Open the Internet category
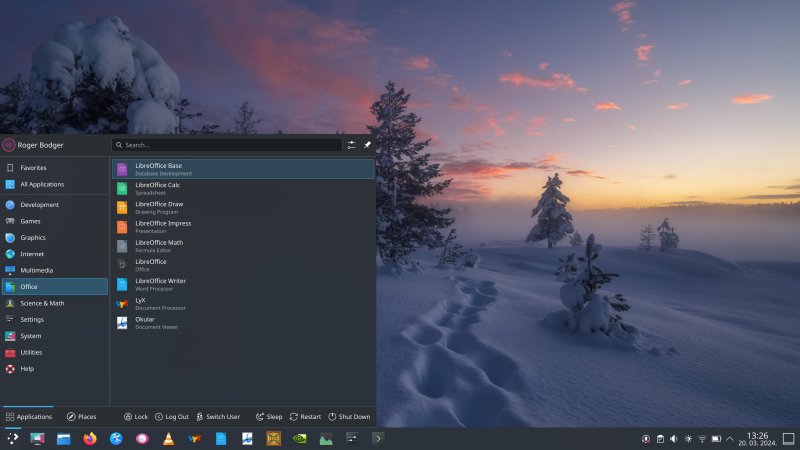Image resolution: width=800 pixels, height=450 pixels. pos(55,254)
